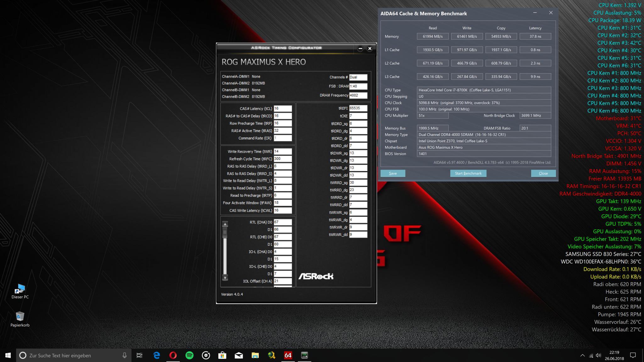Click the FSB : DRAM ratio field
644x362 pixels.
(x=358, y=86)
